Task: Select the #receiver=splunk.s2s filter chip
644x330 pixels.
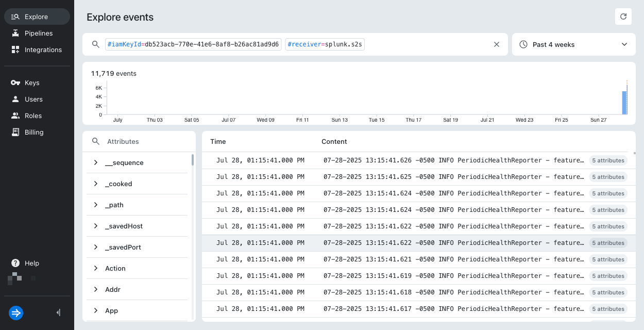Action: 325,44
